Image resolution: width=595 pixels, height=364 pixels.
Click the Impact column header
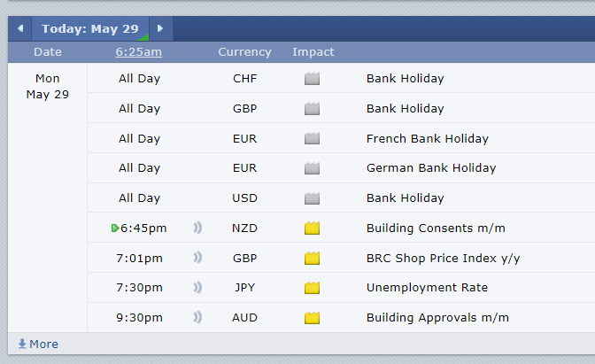(x=313, y=51)
